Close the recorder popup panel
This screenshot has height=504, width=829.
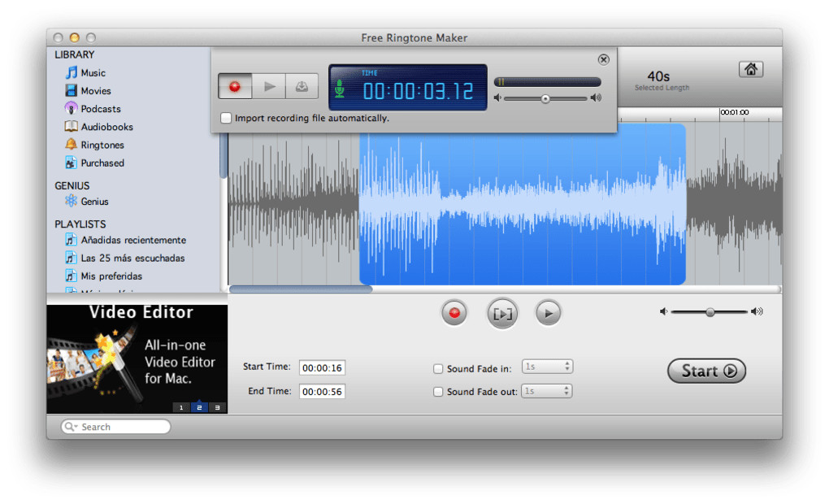(603, 59)
